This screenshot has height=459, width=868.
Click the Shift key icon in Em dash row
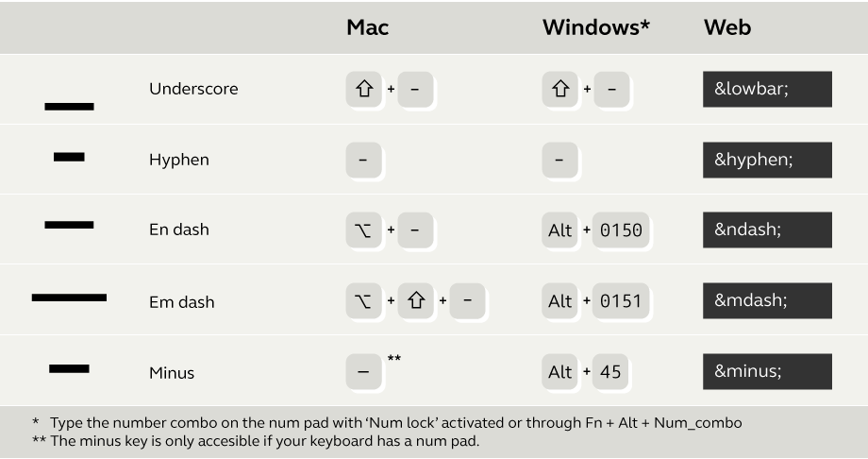(x=416, y=300)
